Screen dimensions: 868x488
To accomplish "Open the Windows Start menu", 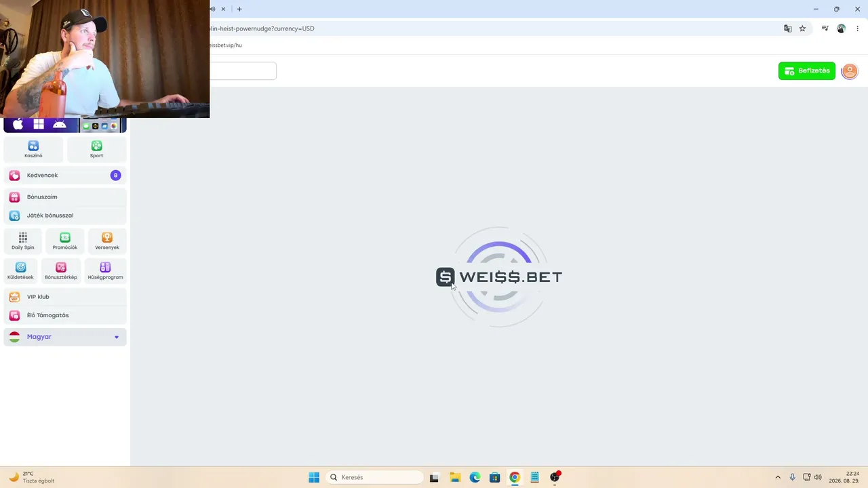I will click(314, 477).
